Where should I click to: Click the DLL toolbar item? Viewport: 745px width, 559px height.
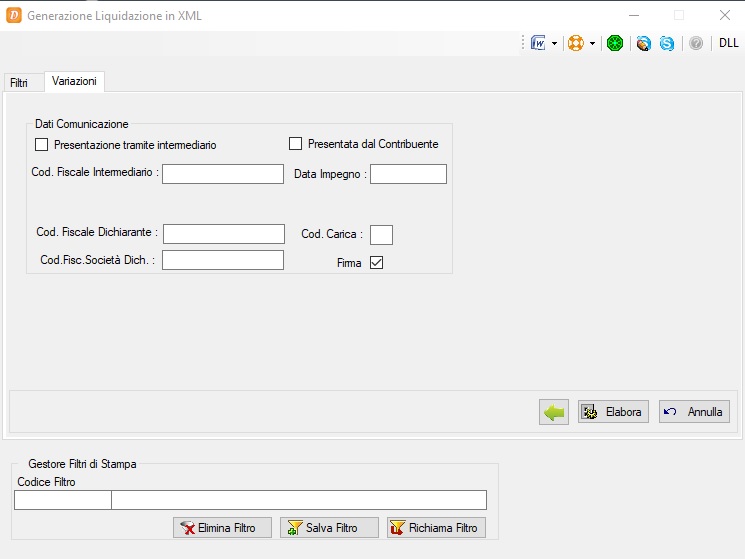(x=728, y=43)
